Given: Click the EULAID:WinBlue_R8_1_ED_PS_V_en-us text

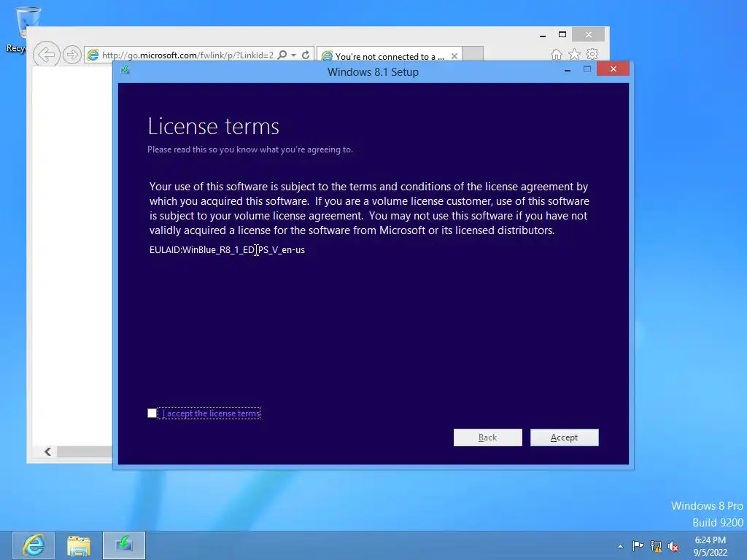Looking at the screenshot, I should 227,249.
